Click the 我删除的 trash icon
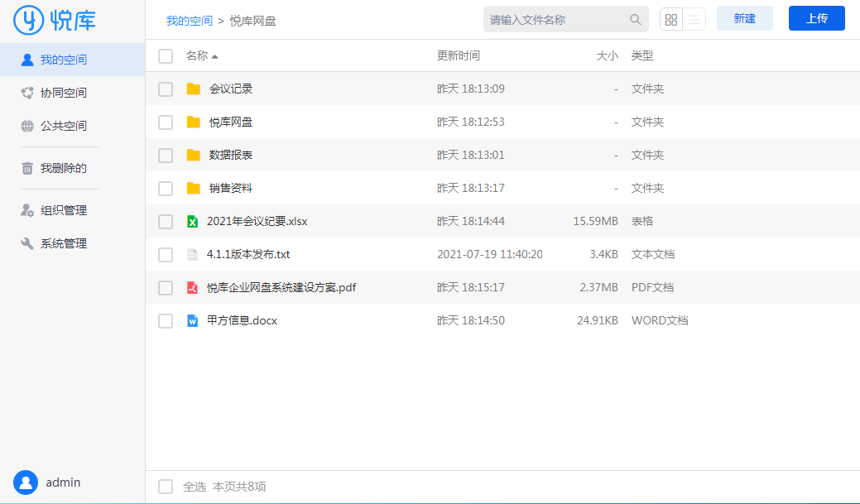This screenshot has width=860, height=504. [x=26, y=168]
